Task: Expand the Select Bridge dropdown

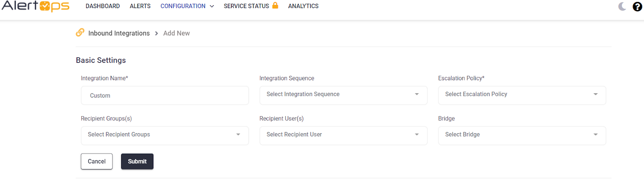Action: 522,135
